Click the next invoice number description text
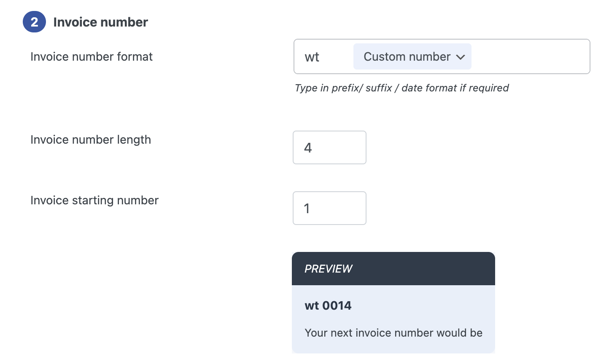Viewport: 609px width, 364px height. (x=393, y=332)
